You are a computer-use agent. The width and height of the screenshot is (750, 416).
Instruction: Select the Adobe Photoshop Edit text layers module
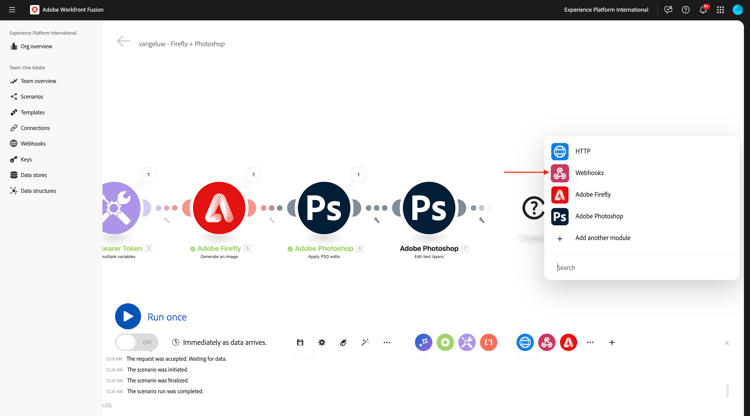[429, 208]
